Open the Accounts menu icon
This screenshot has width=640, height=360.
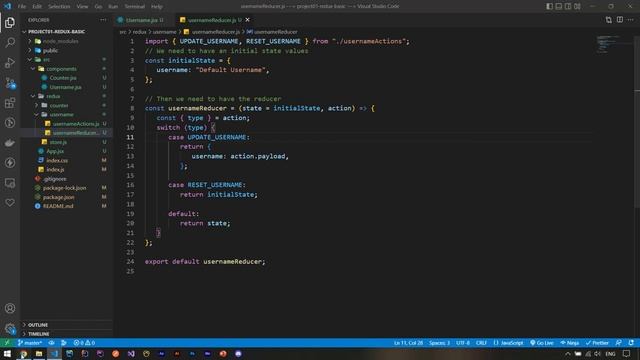10,308
